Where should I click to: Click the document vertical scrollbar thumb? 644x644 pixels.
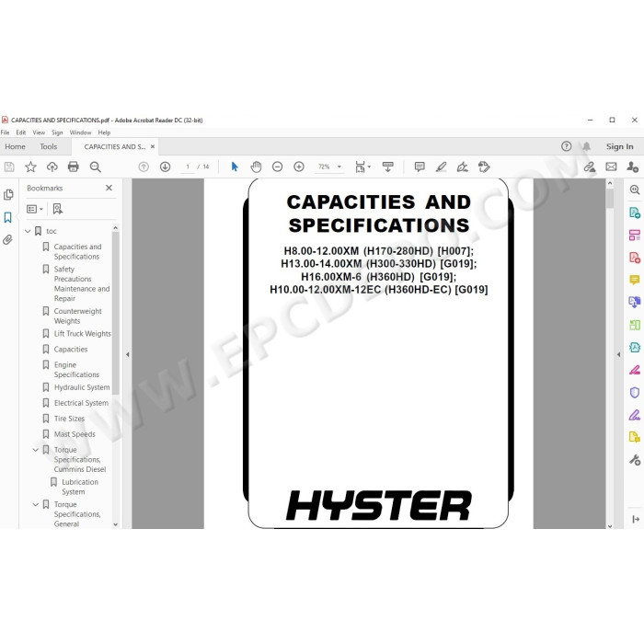(x=610, y=199)
